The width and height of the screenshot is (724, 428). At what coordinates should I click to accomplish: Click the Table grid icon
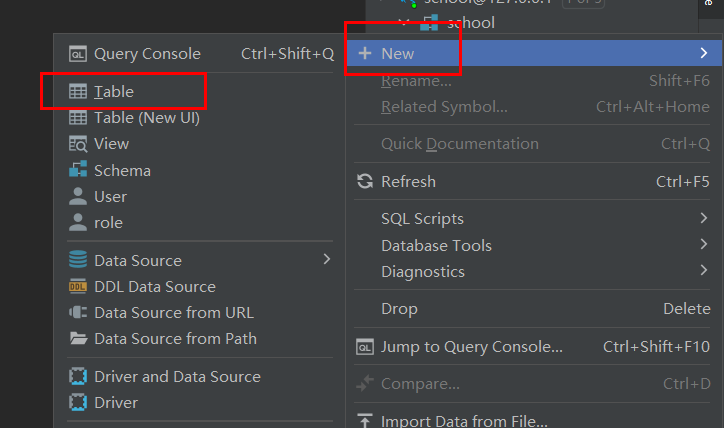tap(77, 92)
